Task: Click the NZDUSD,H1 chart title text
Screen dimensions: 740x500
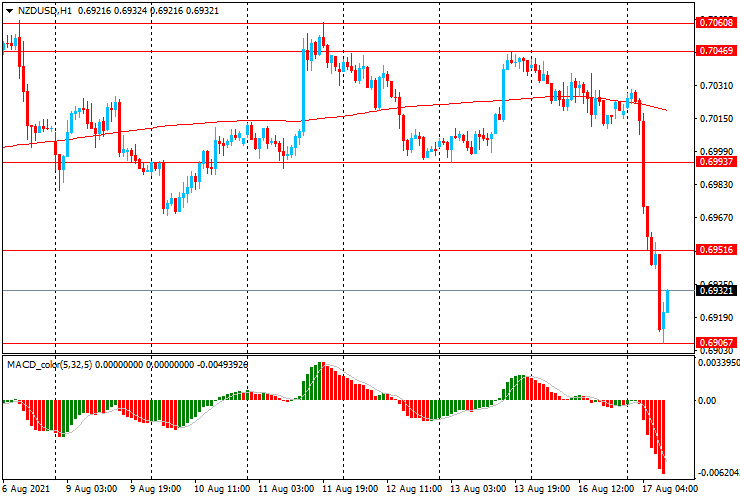Action: coord(45,10)
